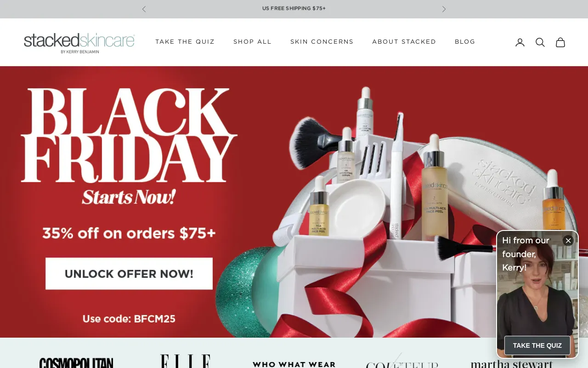This screenshot has width=588, height=368.
Task: Click the Who What Wear press logo
Action: point(294,364)
